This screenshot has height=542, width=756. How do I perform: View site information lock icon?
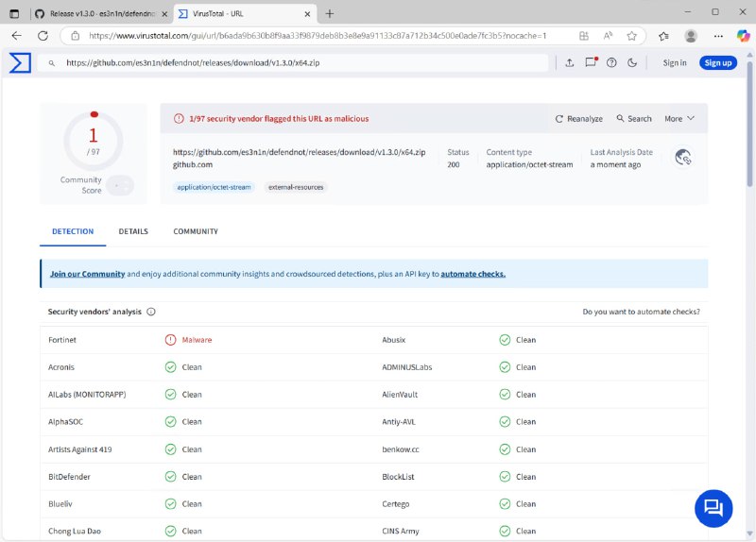(x=76, y=36)
